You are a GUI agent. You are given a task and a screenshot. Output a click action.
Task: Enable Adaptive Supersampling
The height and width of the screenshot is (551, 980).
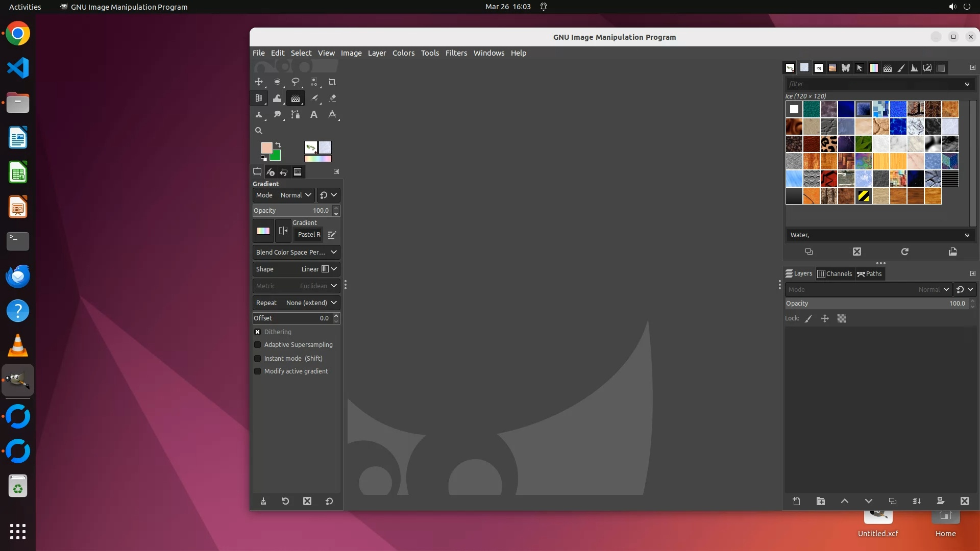pyautogui.click(x=258, y=345)
